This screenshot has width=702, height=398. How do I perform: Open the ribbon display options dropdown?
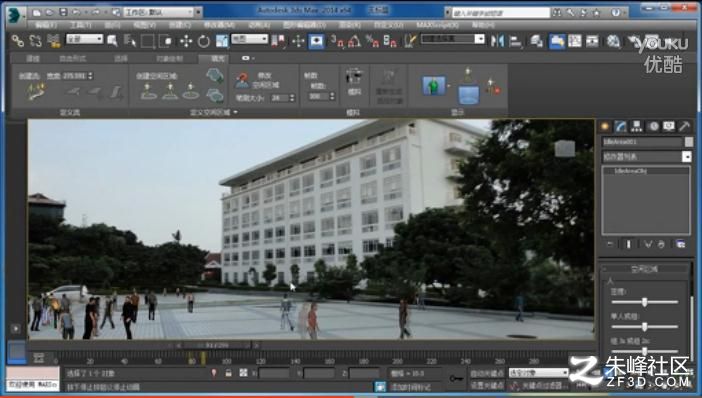coord(248,58)
